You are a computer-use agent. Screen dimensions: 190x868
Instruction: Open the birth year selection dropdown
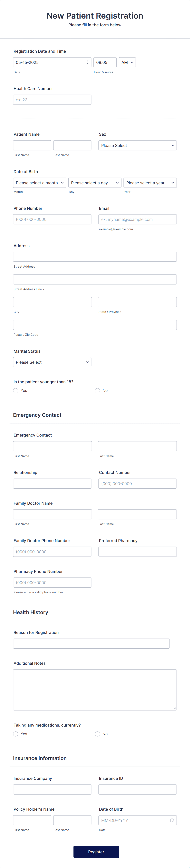tap(150, 183)
